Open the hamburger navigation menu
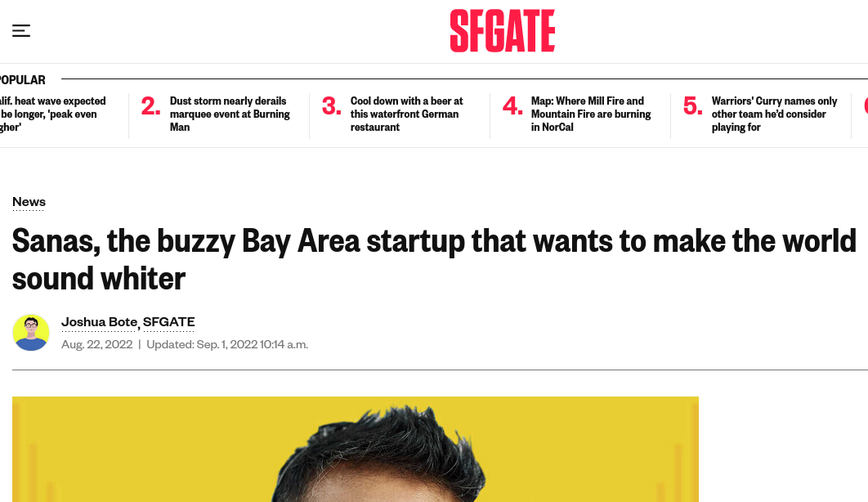 pyautogui.click(x=21, y=31)
